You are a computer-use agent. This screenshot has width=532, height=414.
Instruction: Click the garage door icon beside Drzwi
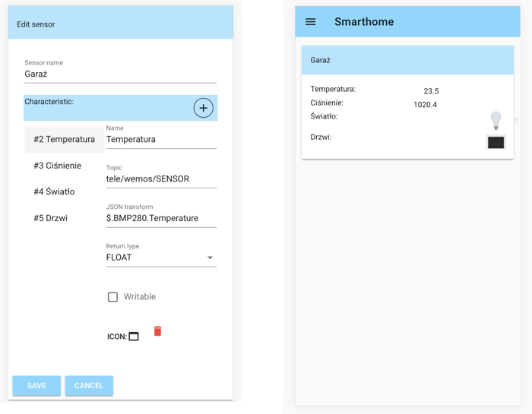pos(496,142)
